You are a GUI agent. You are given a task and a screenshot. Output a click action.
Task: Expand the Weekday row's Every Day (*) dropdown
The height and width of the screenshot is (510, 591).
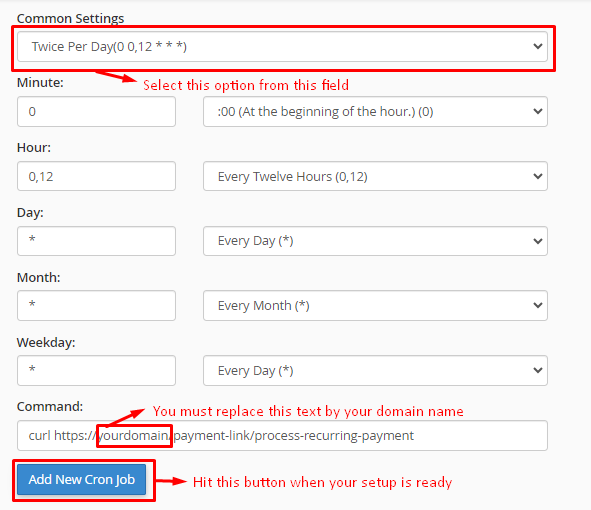click(375, 371)
